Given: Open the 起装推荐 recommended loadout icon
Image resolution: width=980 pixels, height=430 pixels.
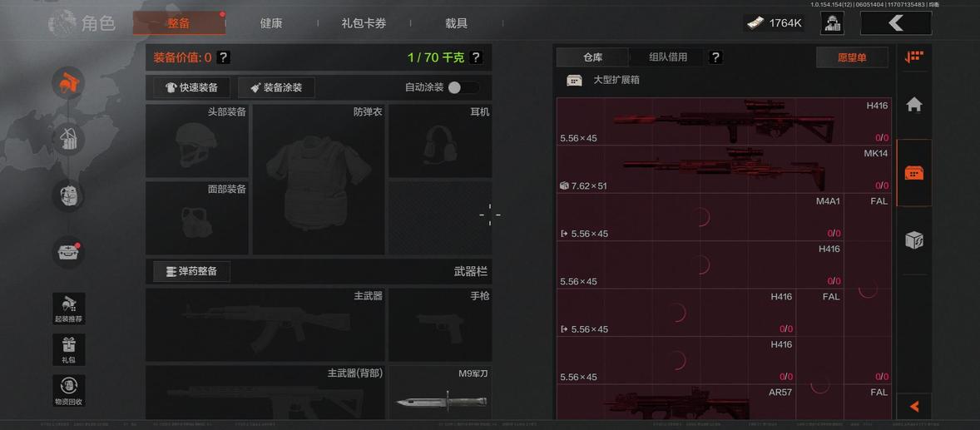Looking at the screenshot, I should click(69, 309).
